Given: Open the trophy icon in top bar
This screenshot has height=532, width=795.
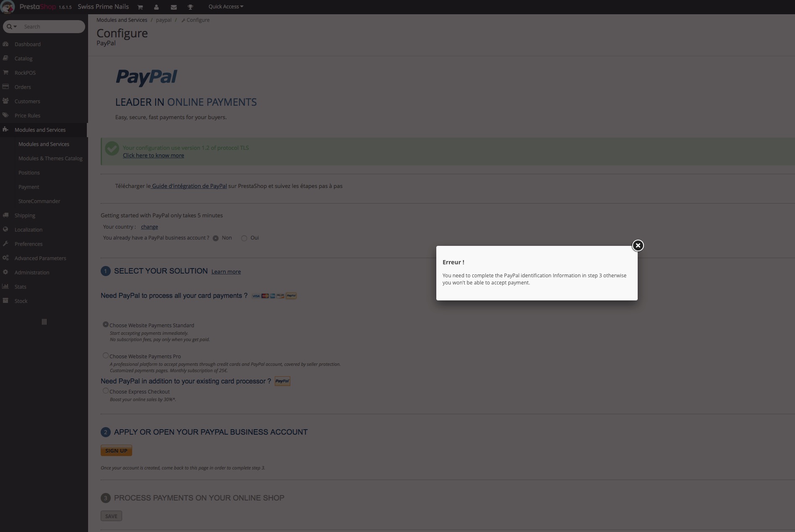Looking at the screenshot, I should 190,7.
